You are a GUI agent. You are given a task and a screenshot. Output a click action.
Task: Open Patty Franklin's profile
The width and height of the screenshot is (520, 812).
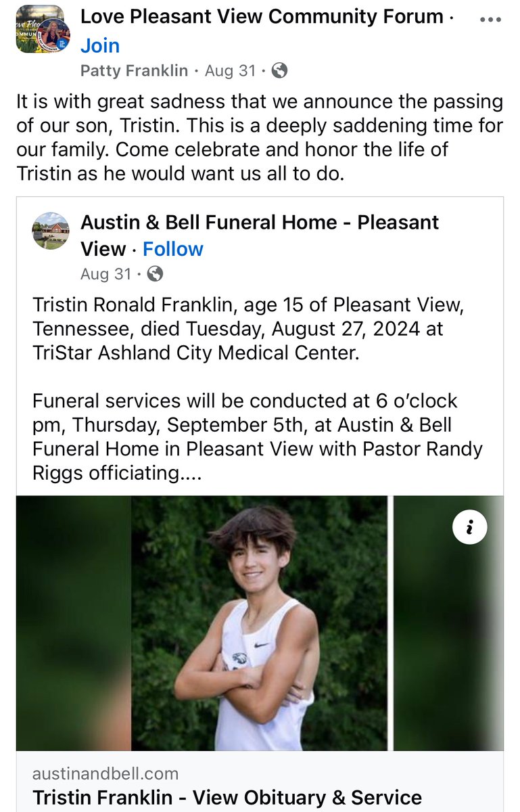point(133,70)
